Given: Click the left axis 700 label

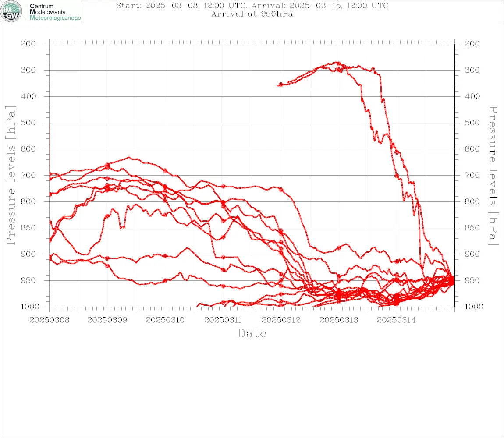Looking at the screenshot, I should coord(28,176).
